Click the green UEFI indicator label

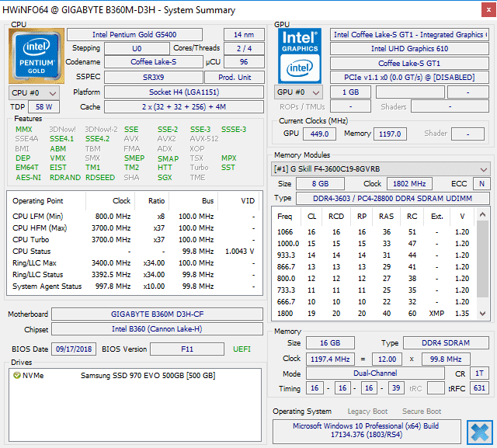(x=242, y=349)
